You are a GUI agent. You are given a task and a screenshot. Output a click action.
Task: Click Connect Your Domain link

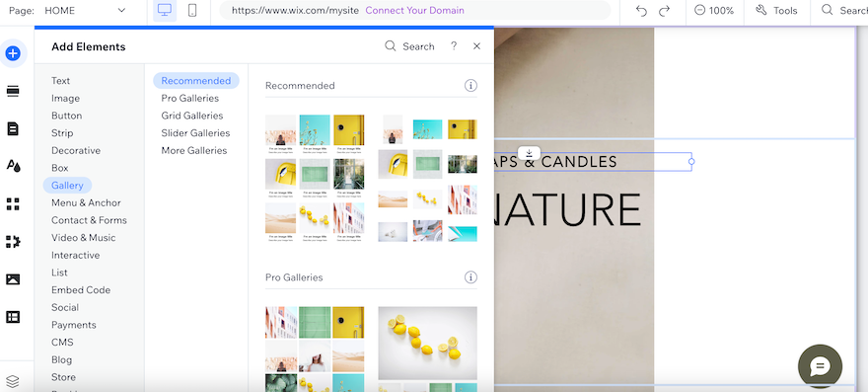pos(414,11)
